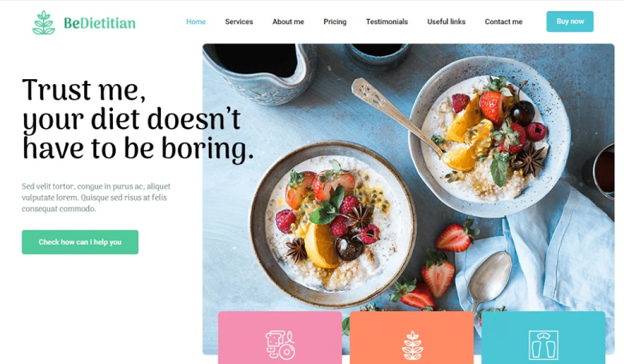
Task: Click the headline about diet not being boring
Action: point(138,119)
